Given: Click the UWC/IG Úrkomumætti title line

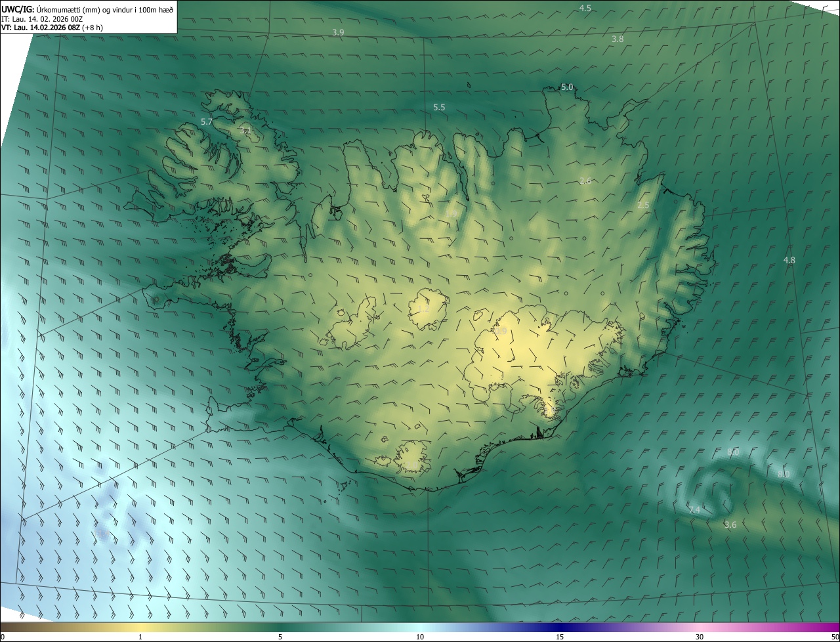Looking at the screenshot, I should (x=87, y=9).
